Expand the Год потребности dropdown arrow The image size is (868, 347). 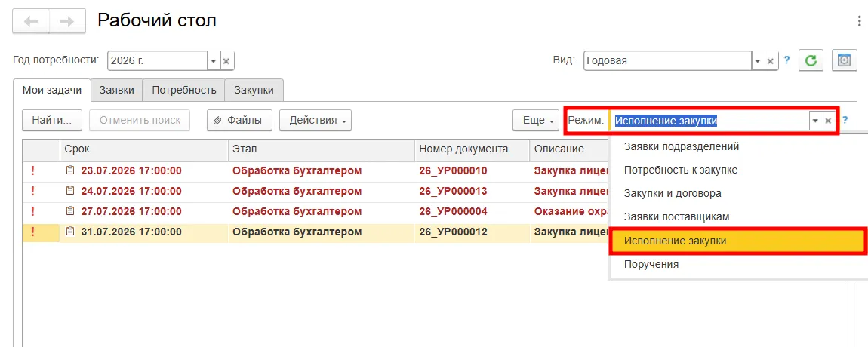pos(214,61)
